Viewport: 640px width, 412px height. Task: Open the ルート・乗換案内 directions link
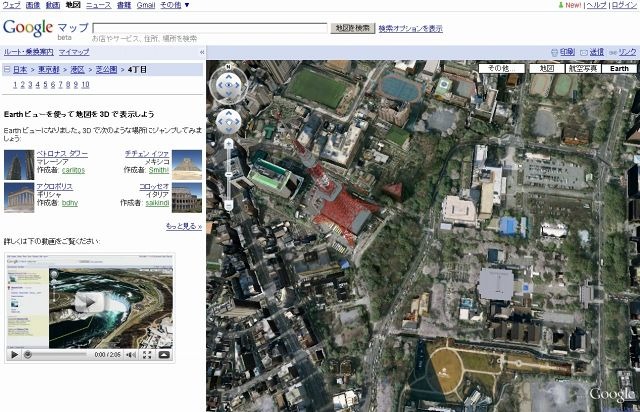(29, 52)
